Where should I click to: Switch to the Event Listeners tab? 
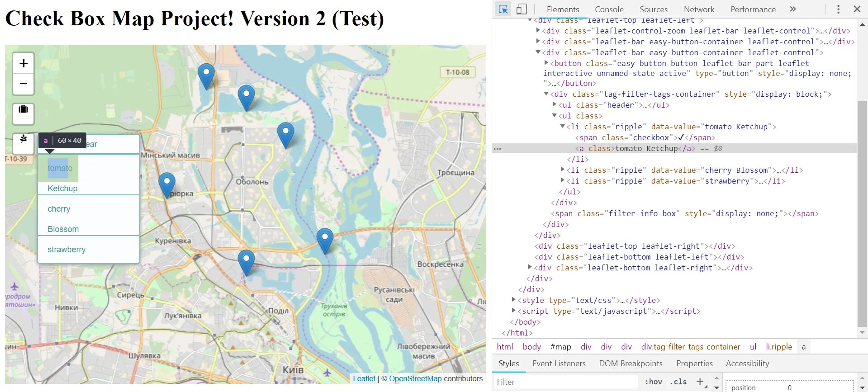[x=559, y=364]
